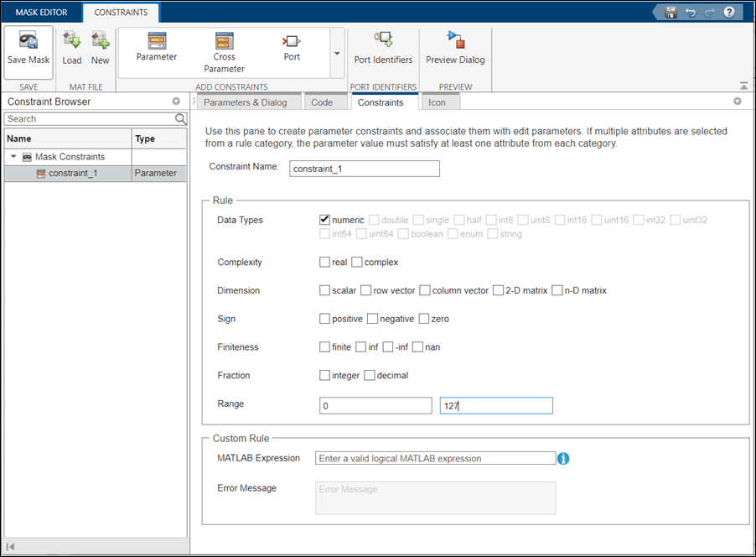Click the Range minimum field

tap(375, 405)
